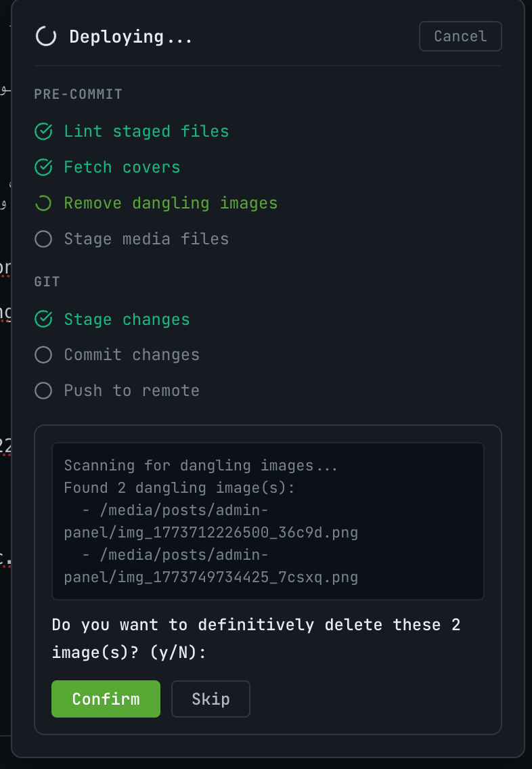Click the delete confirmation prompt text

pos(256,638)
